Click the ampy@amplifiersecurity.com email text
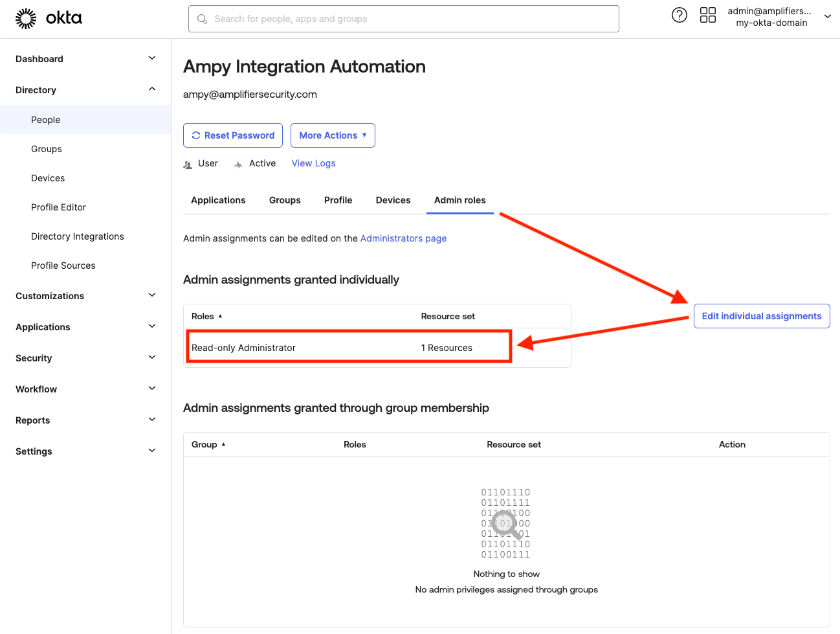The height and width of the screenshot is (634, 840). tap(250, 94)
